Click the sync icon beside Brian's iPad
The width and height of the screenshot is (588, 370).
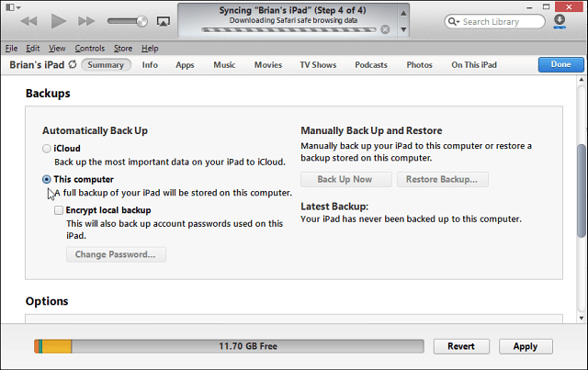coord(73,64)
